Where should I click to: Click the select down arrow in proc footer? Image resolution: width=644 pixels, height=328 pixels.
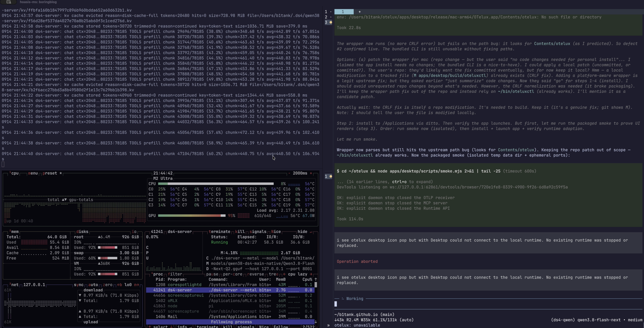coord(171,327)
